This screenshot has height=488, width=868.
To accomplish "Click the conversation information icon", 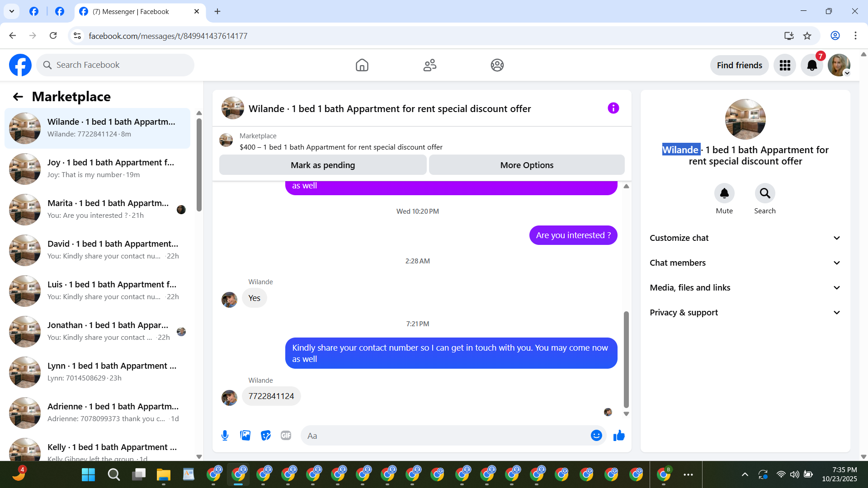I will point(613,108).
